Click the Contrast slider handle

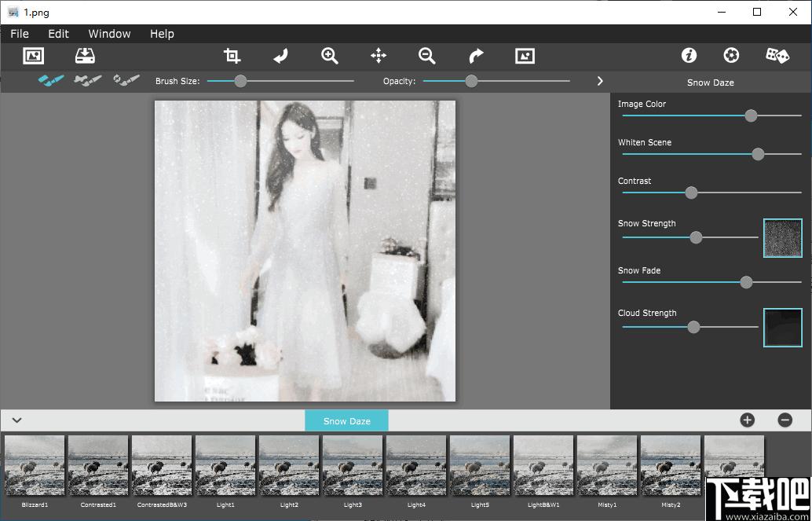[691, 193]
